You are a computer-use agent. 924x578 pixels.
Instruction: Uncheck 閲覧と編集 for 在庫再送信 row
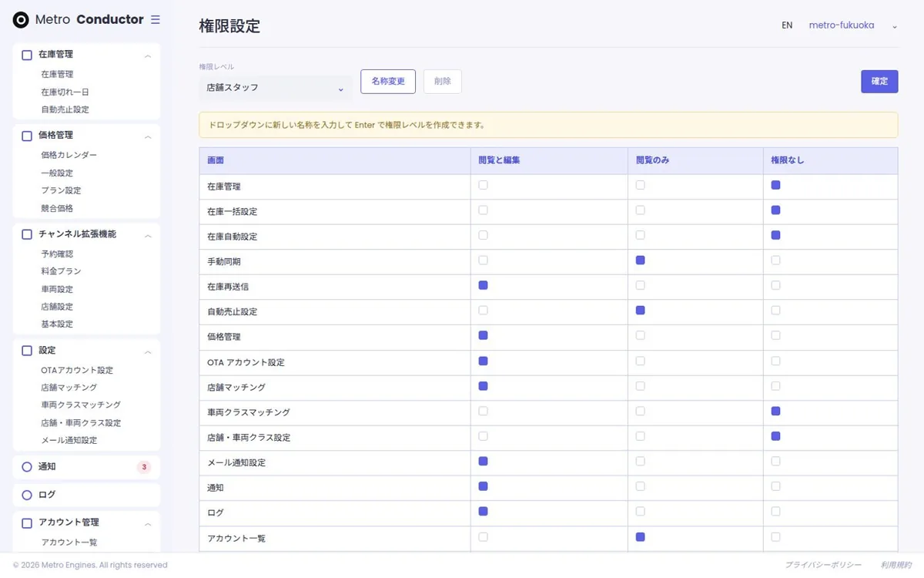pos(483,285)
